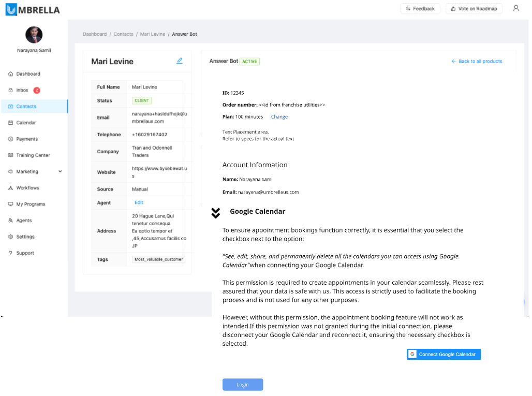Click Vote on Roadmap button
The image size is (532, 396).
474,9
